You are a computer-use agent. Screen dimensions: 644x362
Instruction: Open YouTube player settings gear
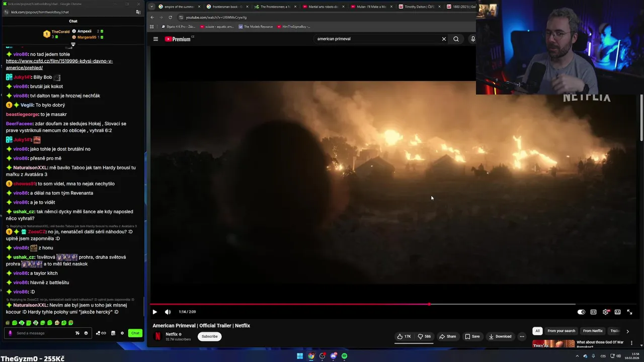pyautogui.click(x=605, y=312)
